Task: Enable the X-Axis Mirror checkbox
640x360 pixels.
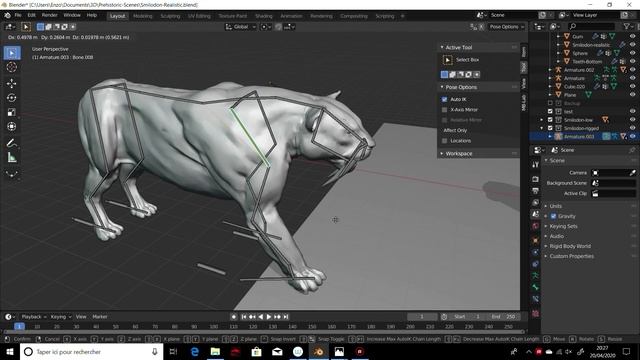Action: [444, 110]
